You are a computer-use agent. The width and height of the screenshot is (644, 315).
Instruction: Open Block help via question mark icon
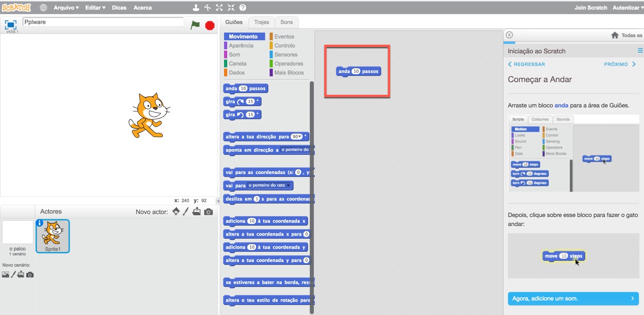pyautogui.click(x=243, y=8)
